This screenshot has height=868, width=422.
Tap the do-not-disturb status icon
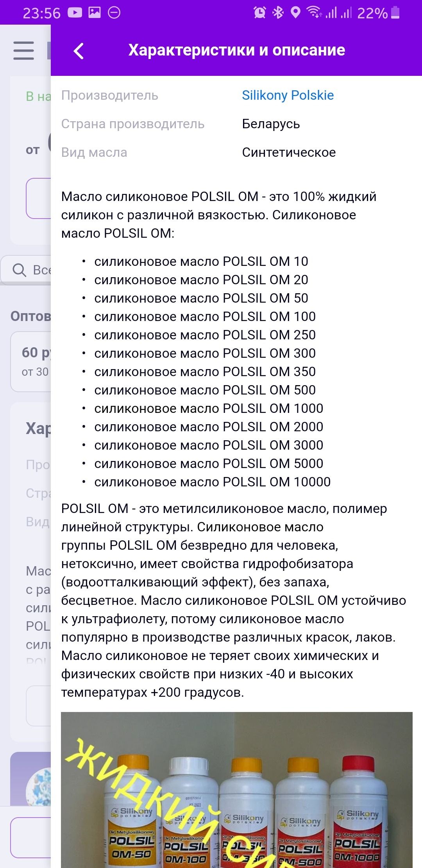point(114,13)
